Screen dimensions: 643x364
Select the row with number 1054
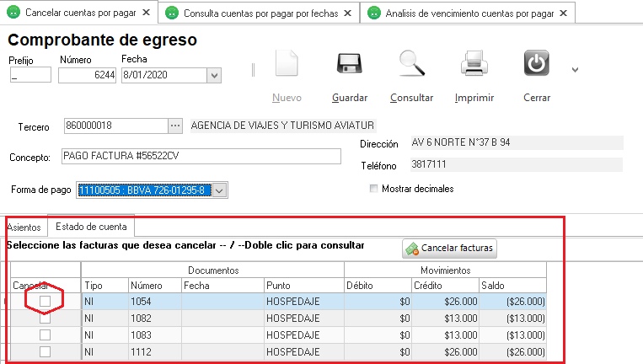click(x=278, y=302)
